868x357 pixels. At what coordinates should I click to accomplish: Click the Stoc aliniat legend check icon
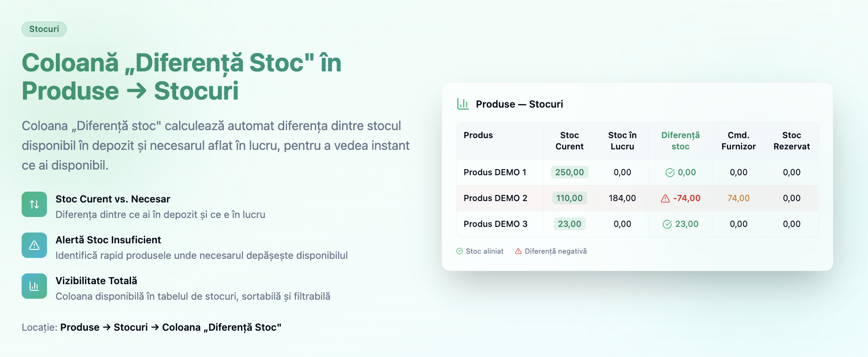[460, 251]
